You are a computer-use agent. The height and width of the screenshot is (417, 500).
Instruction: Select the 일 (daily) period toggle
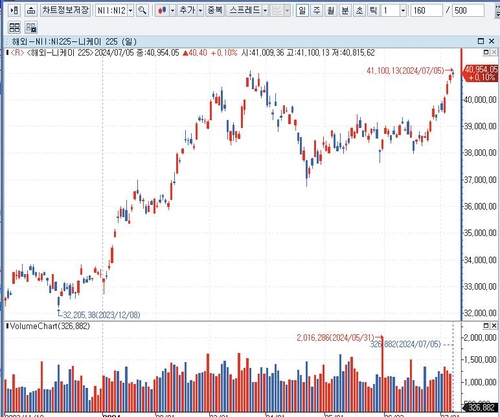click(302, 11)
